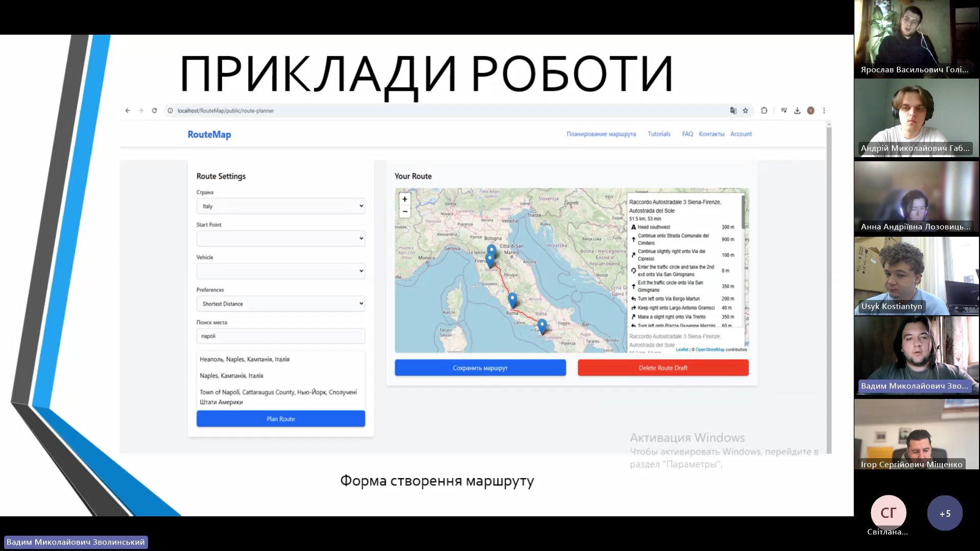Open the FAQ nav item
The width and height of the screenshot is (980, 551).
pos(688,134)
